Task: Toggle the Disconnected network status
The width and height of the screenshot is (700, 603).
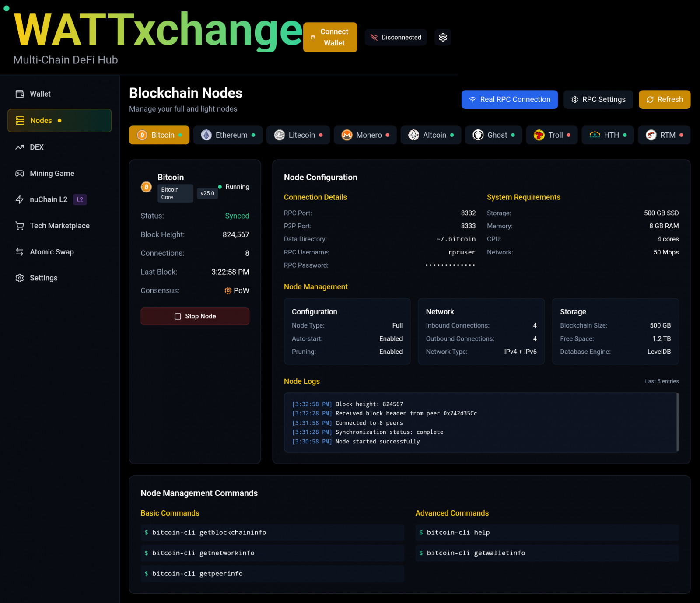Action: coord(395,38)
